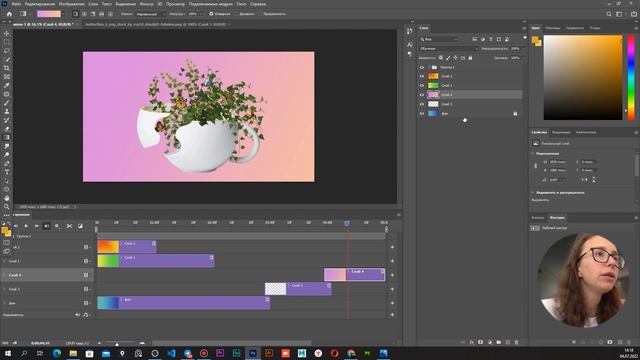640x360 pixels.
Task: Select the Eyedropper tool
Action: point(7,85)
